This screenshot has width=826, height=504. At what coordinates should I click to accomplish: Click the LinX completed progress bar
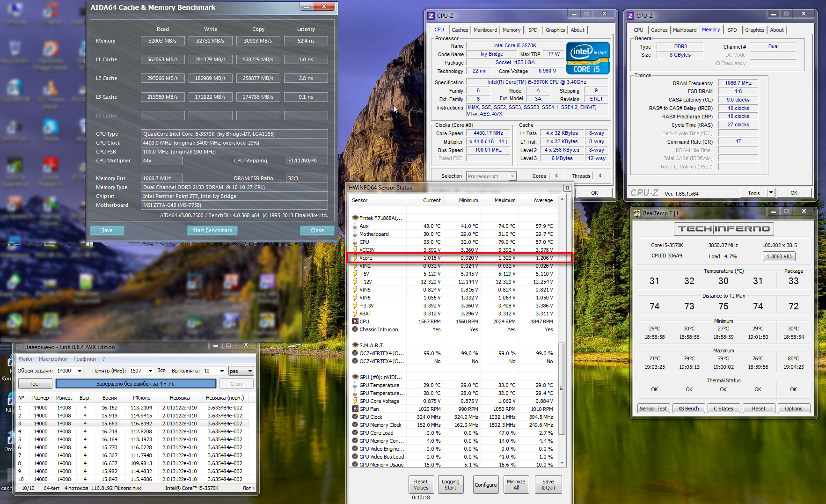coord(136,384)
